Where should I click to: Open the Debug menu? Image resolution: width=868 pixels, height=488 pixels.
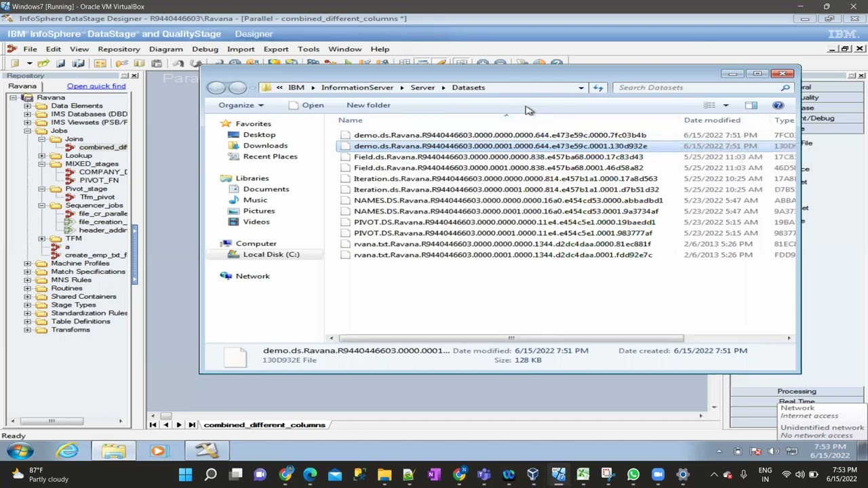point(205,49)
